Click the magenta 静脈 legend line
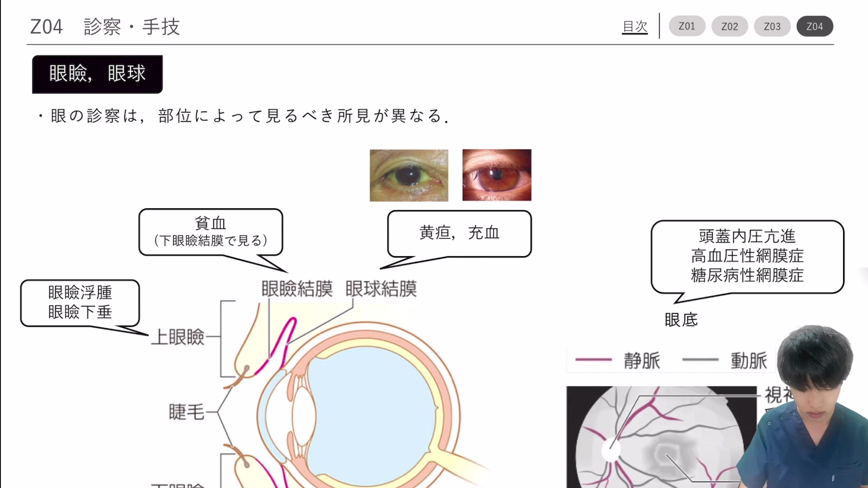 (x=593, y=360)
